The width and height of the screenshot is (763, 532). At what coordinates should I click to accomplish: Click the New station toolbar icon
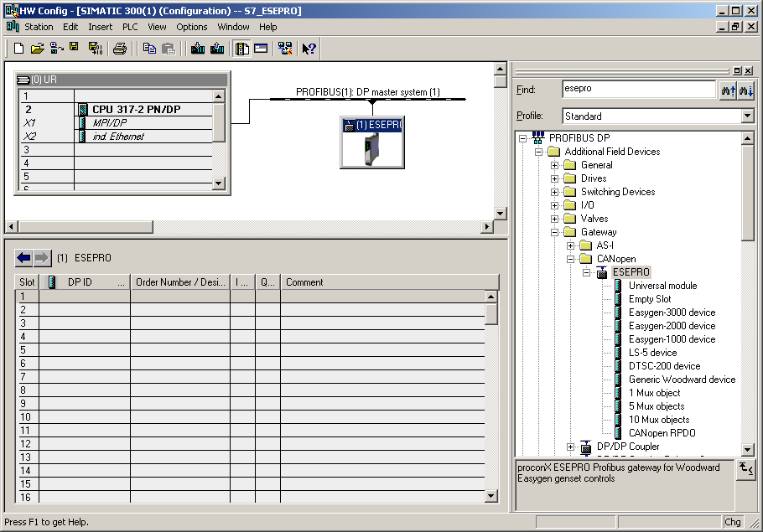18,48
